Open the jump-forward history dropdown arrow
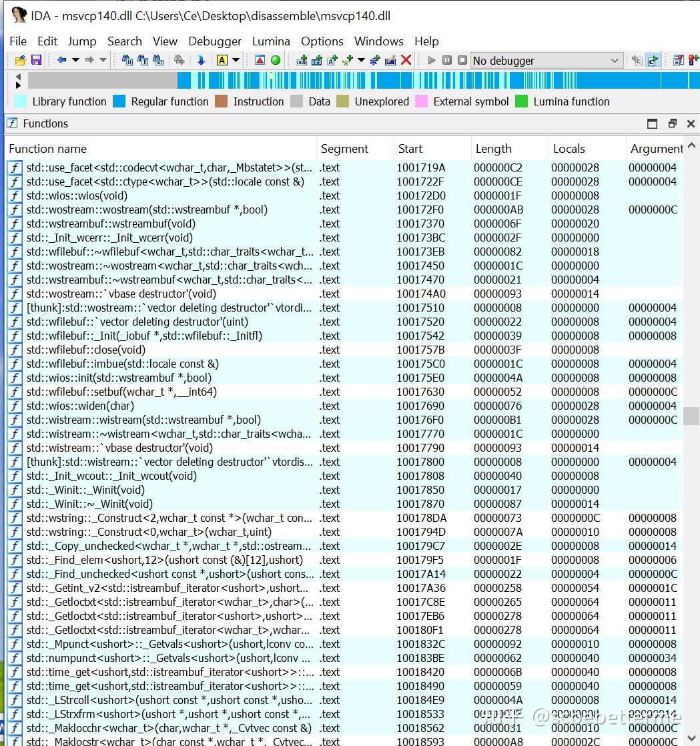700x746 pixels. coord(103,61)
